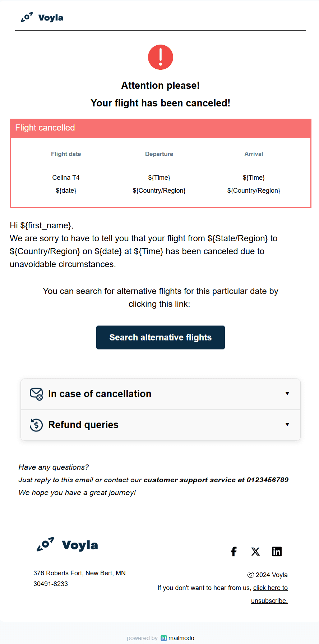Open Voyla's Facebook page icon
319x644 pixels.
tap(234, 551)
